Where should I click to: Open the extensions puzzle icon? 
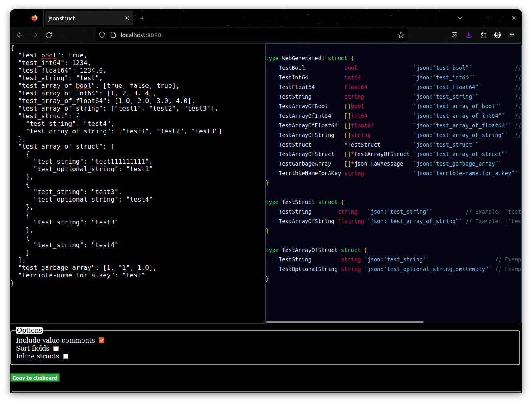pos(483,35)
